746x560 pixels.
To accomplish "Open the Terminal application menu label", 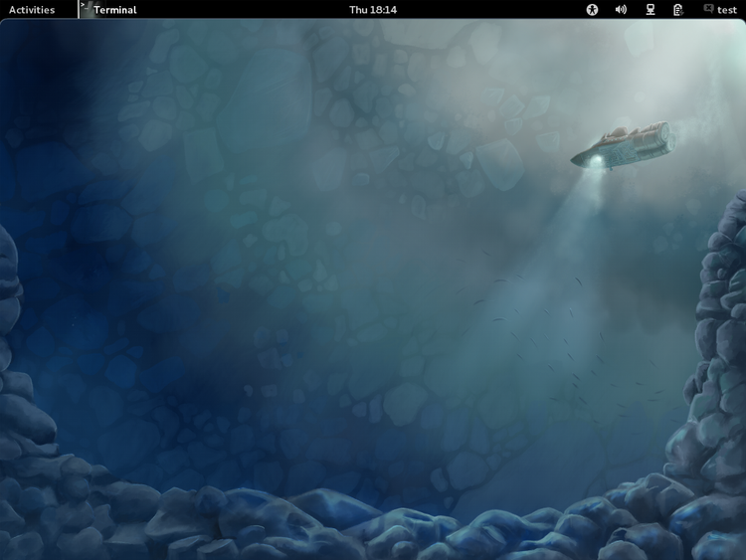I will click(115, 10).
